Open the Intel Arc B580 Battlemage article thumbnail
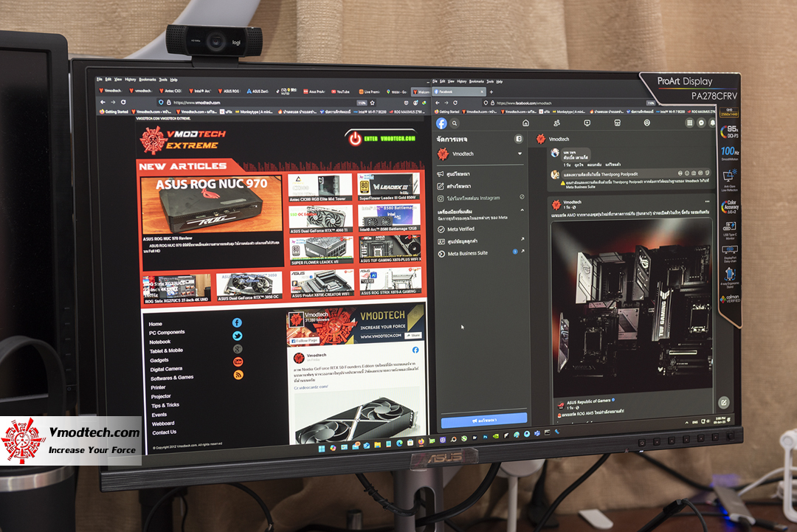This screenshot has height=532, width=797. point(390,218)
